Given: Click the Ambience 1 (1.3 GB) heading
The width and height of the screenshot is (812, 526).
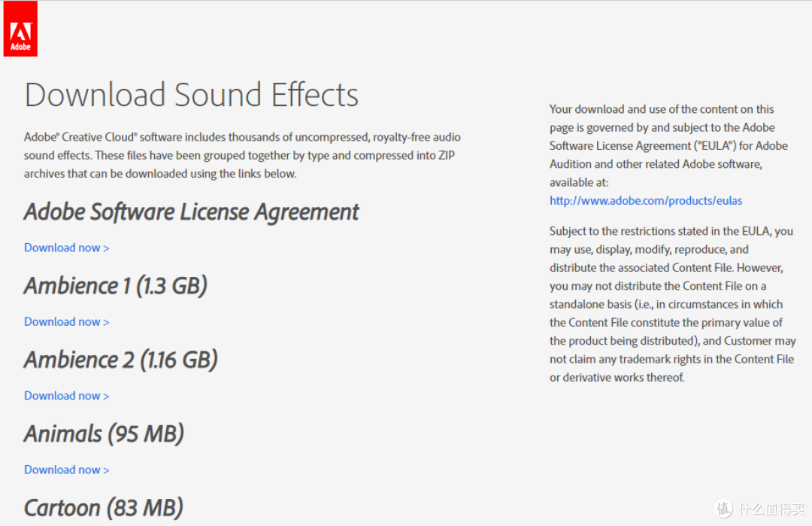Looking at the screenshot, I should pos(115,286).
